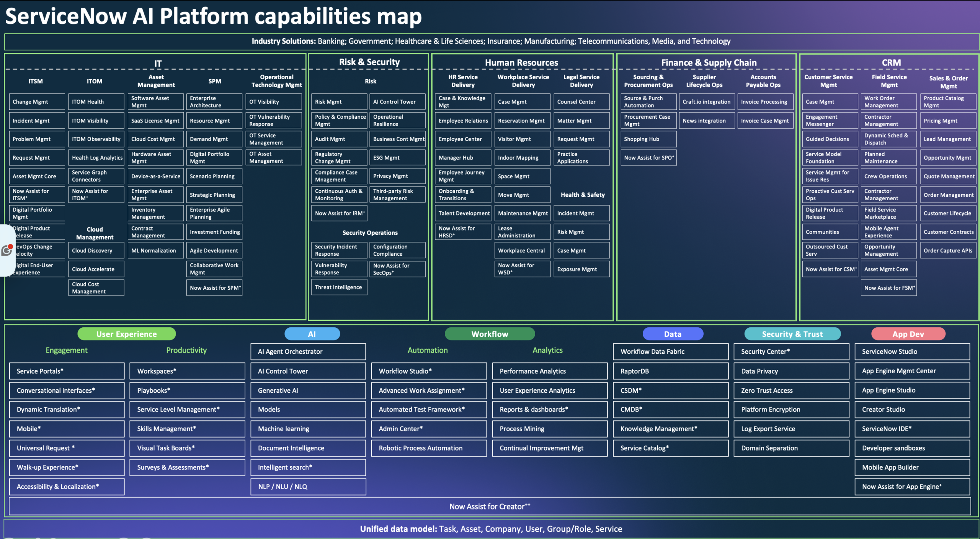This screenshot has height=539, width=980.
Task: Select the red App Dev pill
Action: point(908,334)
